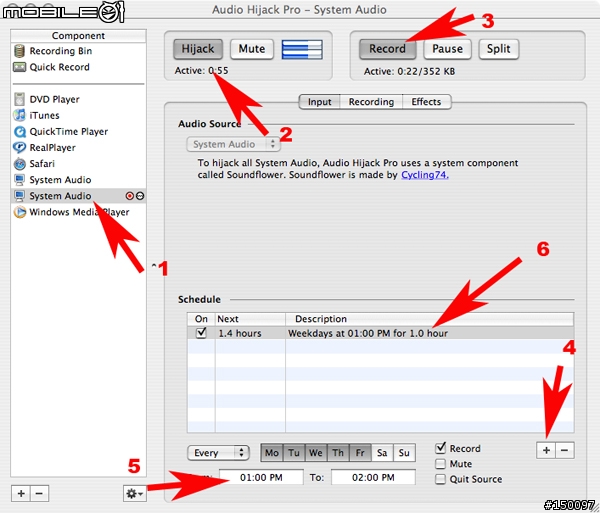
Task: Switch to the Input tab
Action: tap(319, 102)
